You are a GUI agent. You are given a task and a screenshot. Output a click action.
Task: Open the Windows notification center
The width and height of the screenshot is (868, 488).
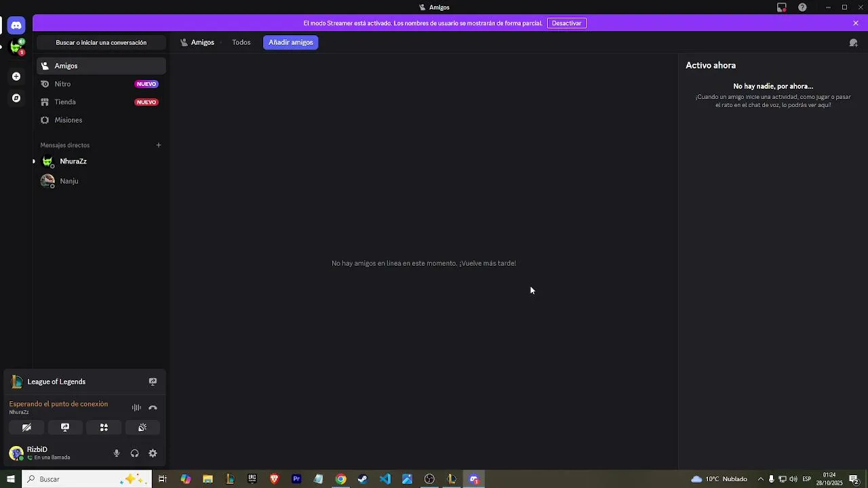click(x=854, y=479)
